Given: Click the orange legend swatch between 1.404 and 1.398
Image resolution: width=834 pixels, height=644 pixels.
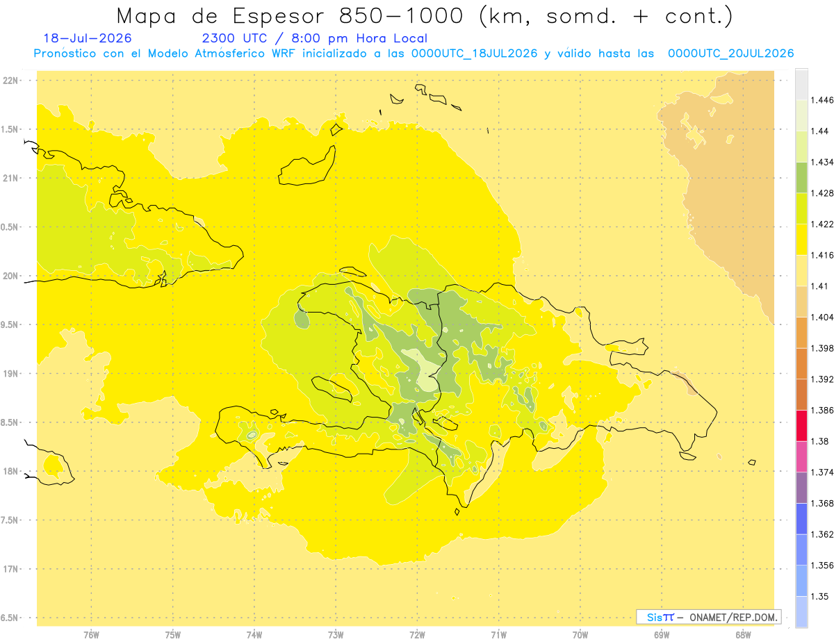Looking at the screenshot, I should pyautogui.click(x=801, y=332).
